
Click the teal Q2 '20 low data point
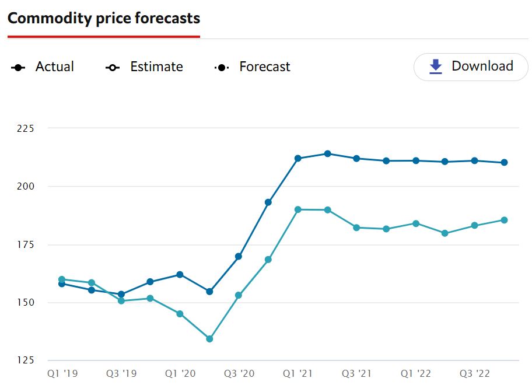point(209,337)
